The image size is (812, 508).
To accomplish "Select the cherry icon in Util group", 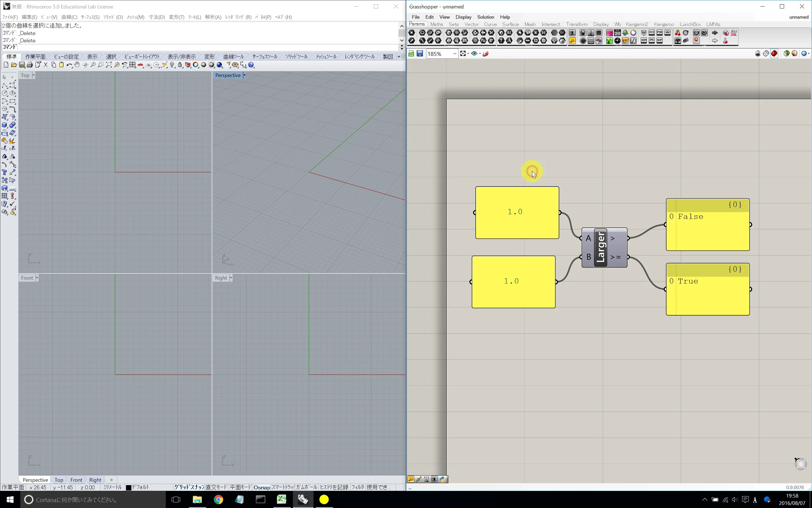I will coord(678,33).
